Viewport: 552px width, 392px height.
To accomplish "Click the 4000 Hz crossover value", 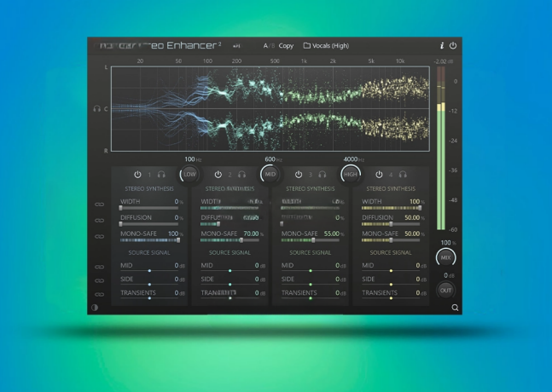I will tap(353, 159).
